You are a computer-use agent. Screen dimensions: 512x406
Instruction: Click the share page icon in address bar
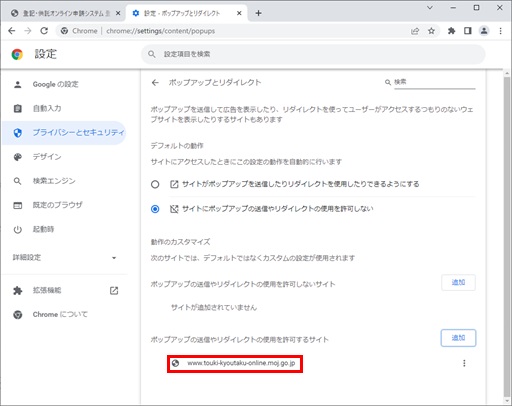click(x=415, y=31)
